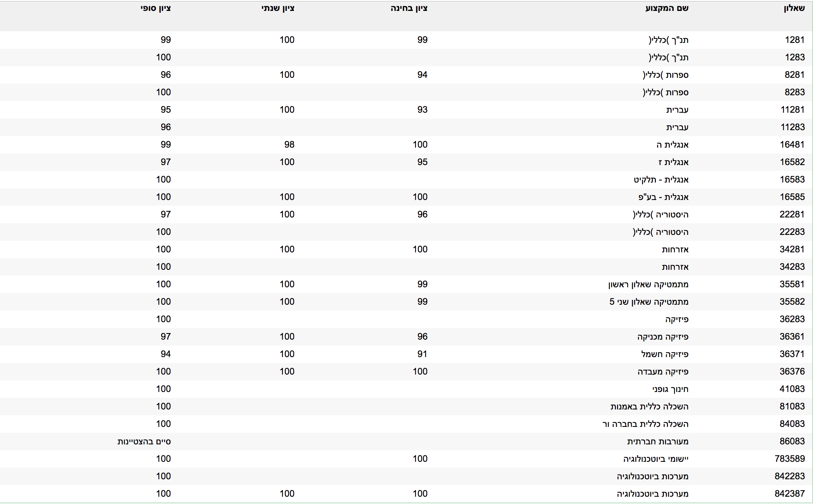
Task: Click the השכלה כללית באמנות subject cell
Action: 649,407
